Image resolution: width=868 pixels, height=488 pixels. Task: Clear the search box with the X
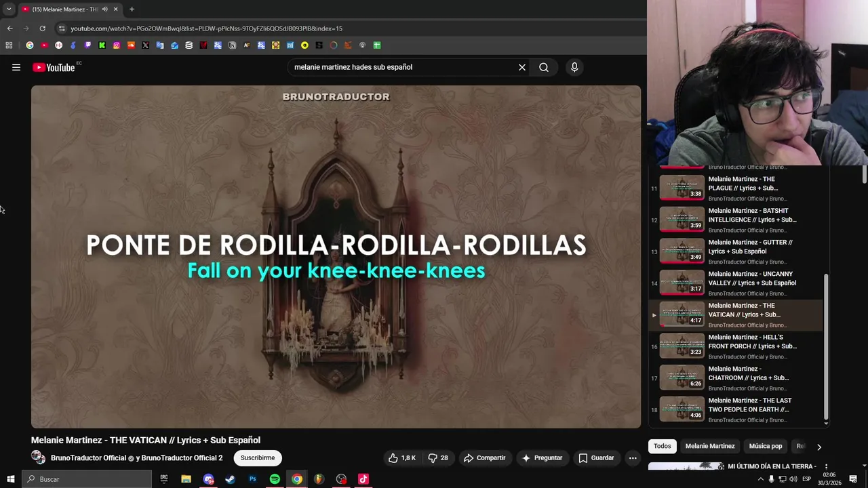(x=522, y=67)
